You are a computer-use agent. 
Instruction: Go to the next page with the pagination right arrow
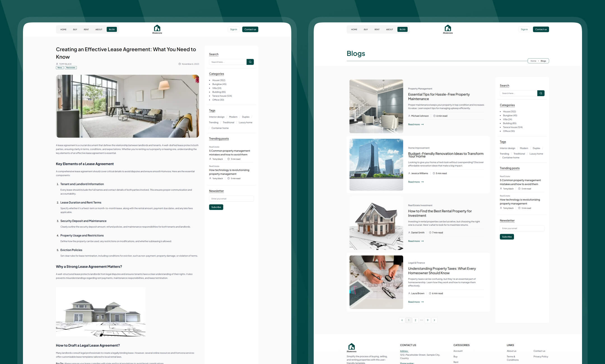pyautogui.click(x=434, y=320)
